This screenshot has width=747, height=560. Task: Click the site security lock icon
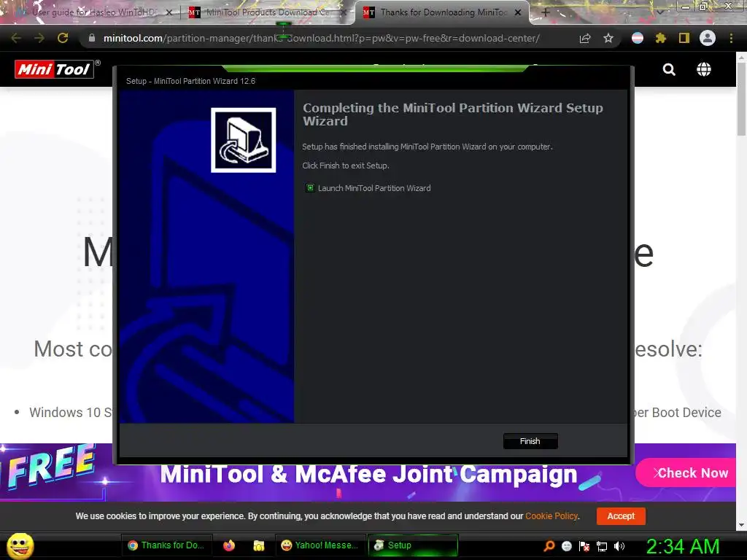(x=91, y=38)
